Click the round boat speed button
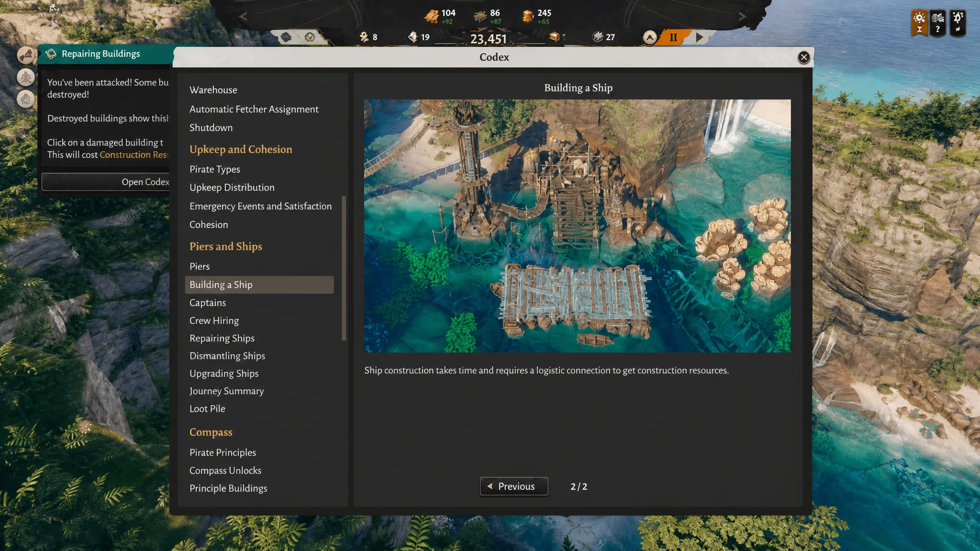 (649, 37)
